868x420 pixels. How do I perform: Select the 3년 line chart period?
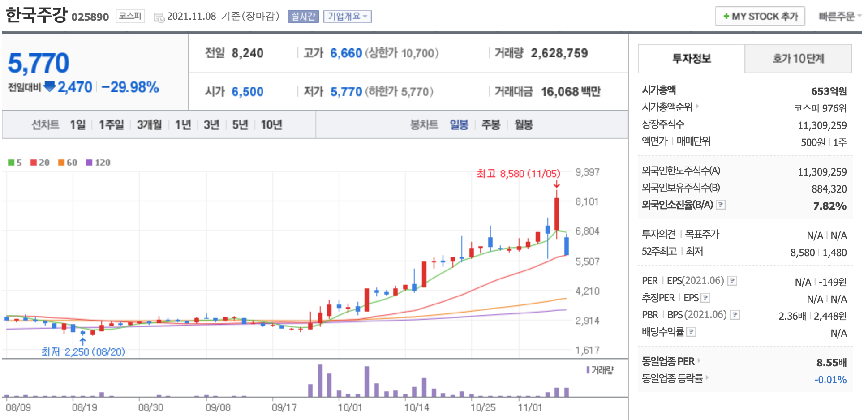pos(211,124)
